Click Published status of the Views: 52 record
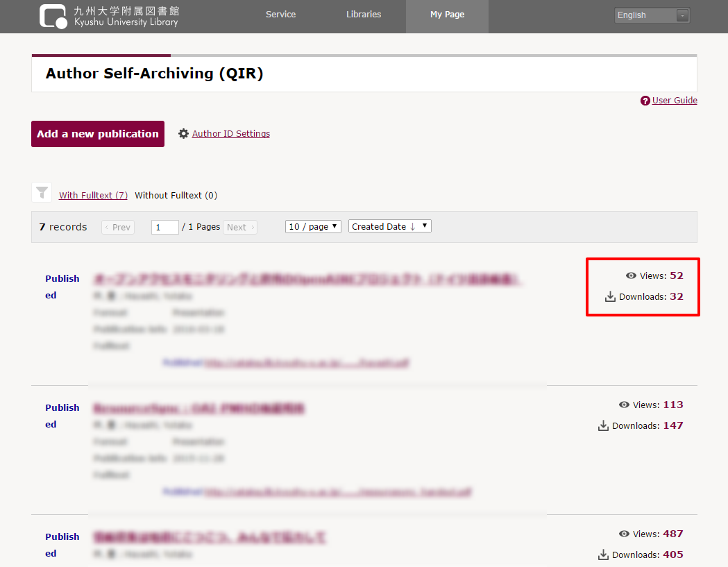 coord(62,287)
